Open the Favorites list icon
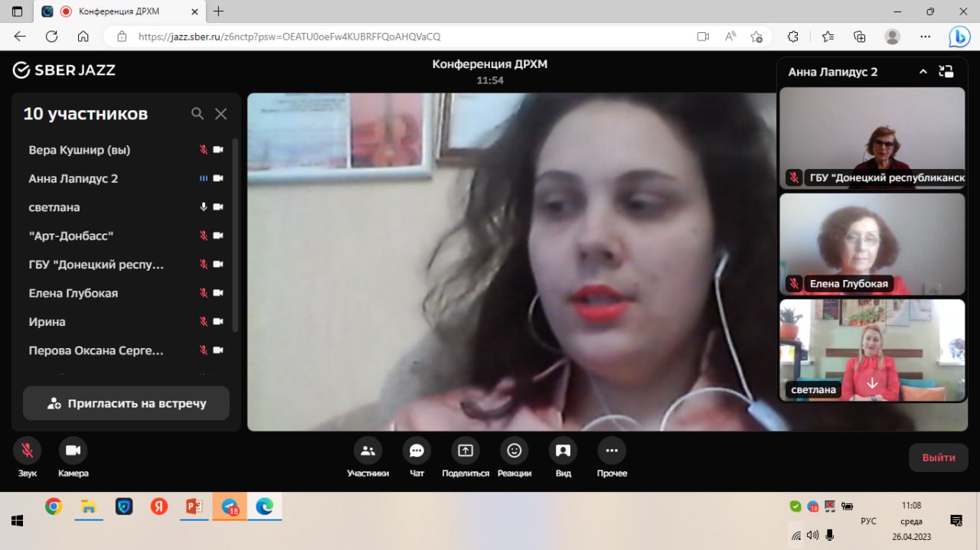The width and height of the screenshot is (980, 550). coord(828,37)
